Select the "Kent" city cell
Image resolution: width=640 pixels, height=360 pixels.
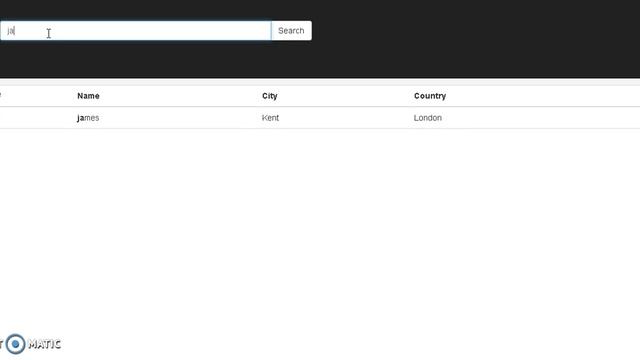tap(270, 118)
